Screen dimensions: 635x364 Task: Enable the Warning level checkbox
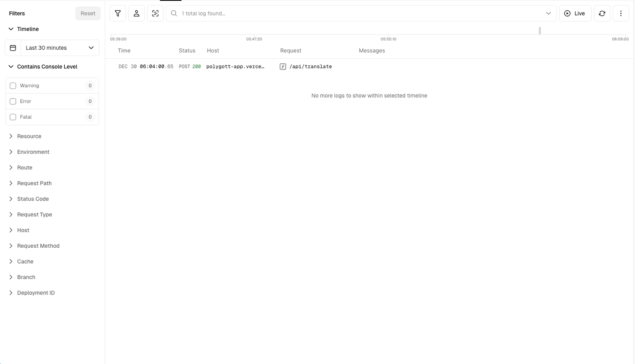point(13,85)
